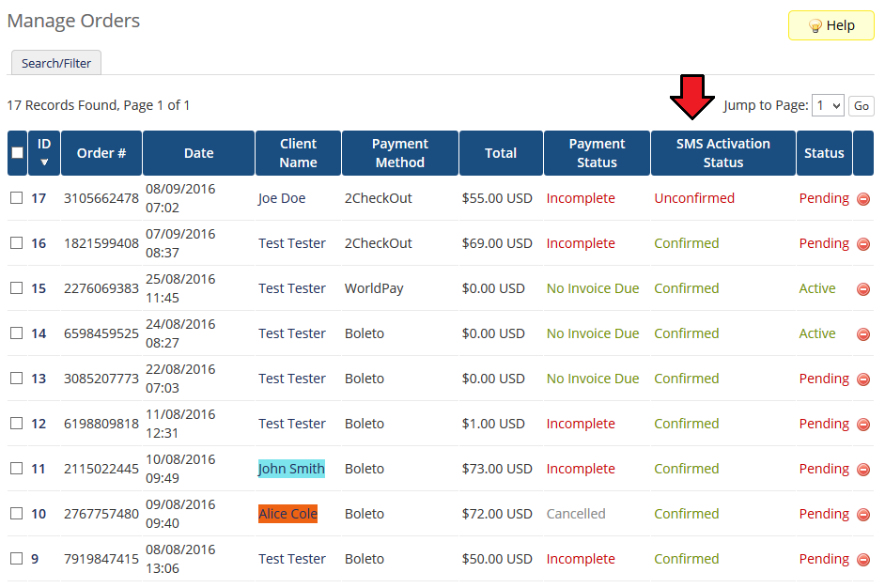
Task: Check the box next to order ID 14
Action: pyautogui.click(x=17, y=333)
